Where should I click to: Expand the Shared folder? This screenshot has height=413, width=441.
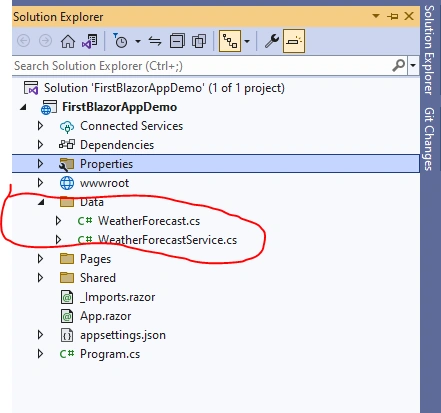(x=40, y=278)
